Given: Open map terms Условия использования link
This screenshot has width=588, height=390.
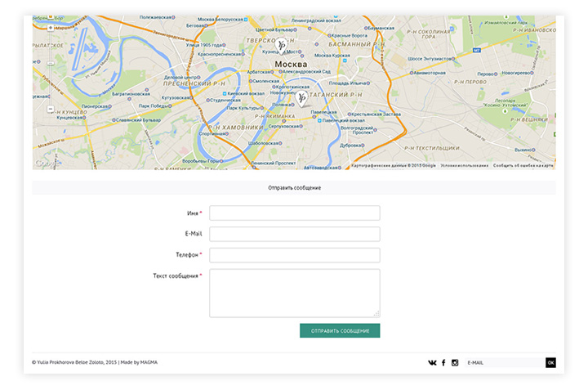Looking at the screenshot, I should (x=464, y=165).
